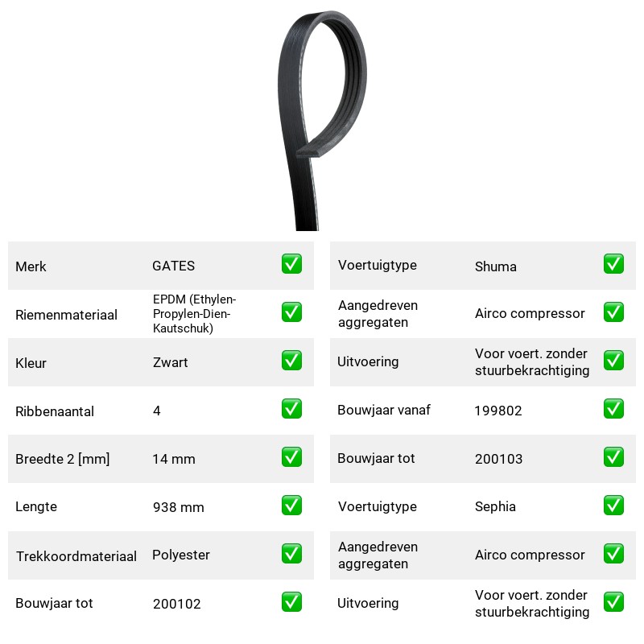The width and height of the screenshot is (644, 644).
Task: Click the checkmark next to Bouwjaar tot 200102
Action: coord(291,601)
